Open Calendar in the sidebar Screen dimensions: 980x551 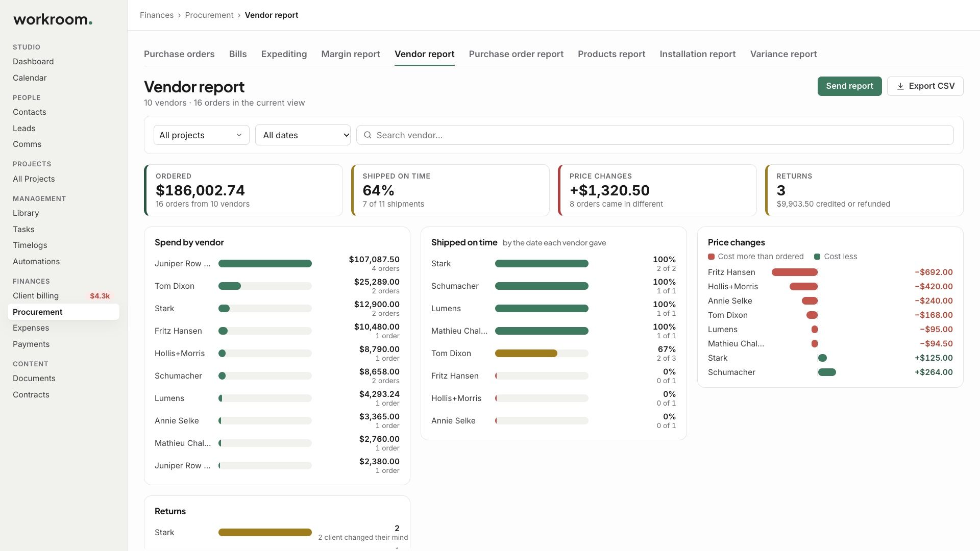(x=30, y=78)
